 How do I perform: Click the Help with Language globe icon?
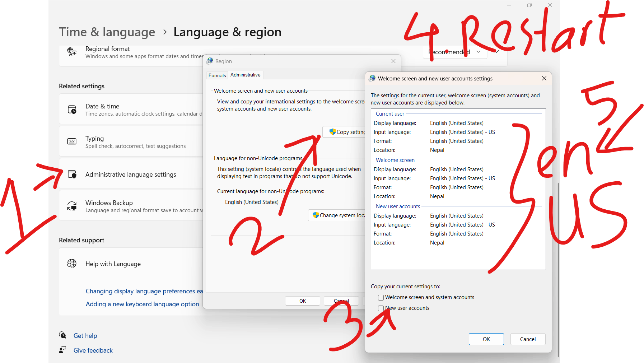coord(72,263)
